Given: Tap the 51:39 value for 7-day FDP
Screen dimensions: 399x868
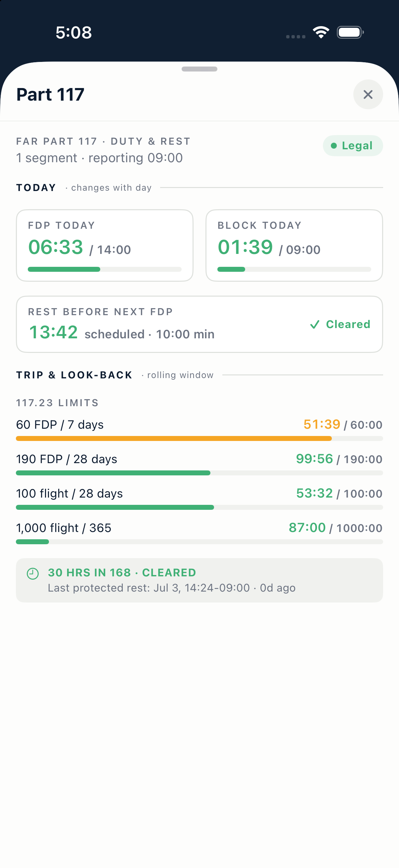Looking at the screenshot, I should pos(322,424).
